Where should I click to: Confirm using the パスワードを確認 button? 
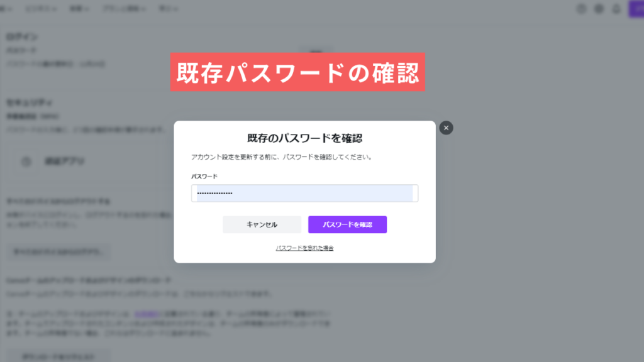[x=347, y=224]
